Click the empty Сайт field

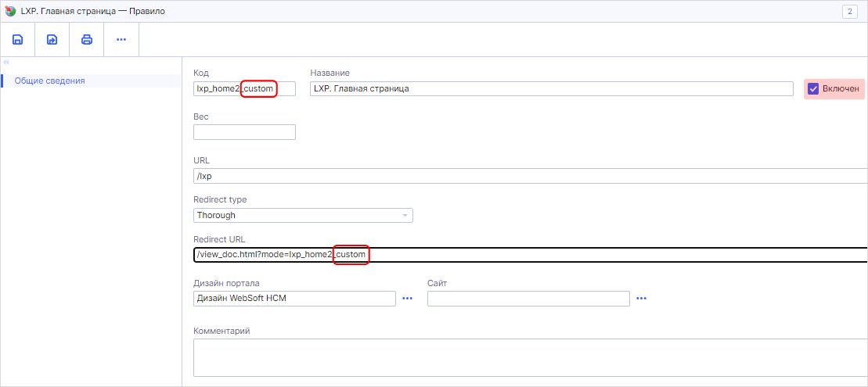point(528,299)
